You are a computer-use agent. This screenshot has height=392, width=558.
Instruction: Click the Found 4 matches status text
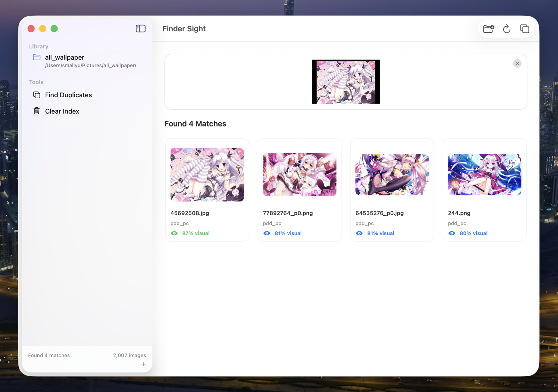(x=49, y=355)
